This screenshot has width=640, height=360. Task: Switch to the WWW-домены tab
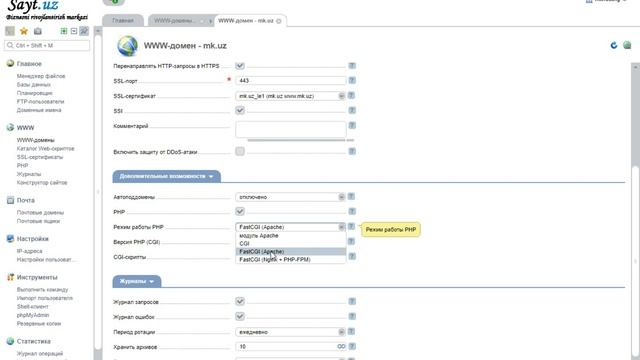[175, 21]
